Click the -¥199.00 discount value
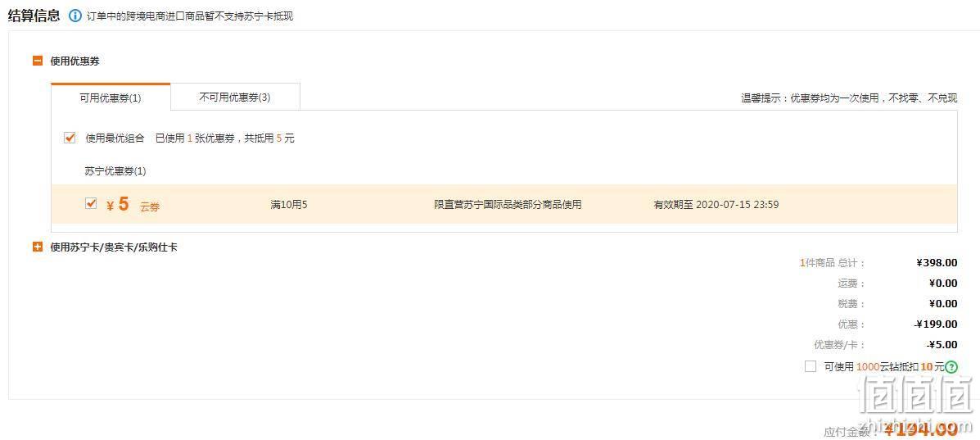The image size is (980, 440). (x=935, y=324)
